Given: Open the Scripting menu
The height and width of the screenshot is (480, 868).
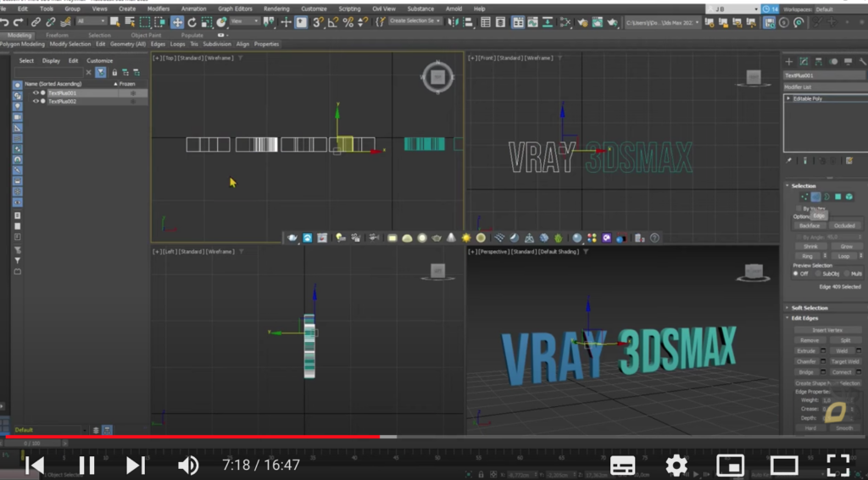Looking at the screenshot, I should coord(349,8).
